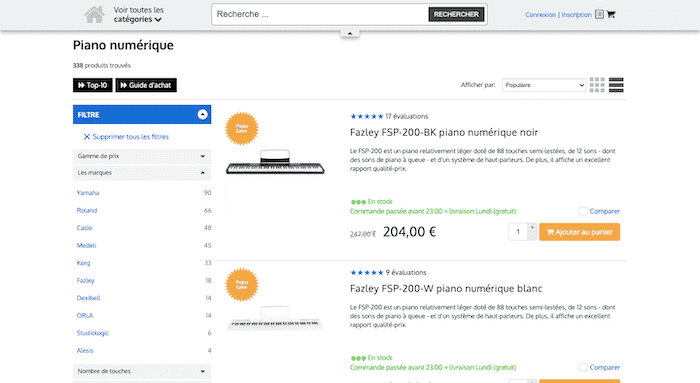Click Populaire badge on FSP-200-BK product
This screenshot has width=700, height=383.
[x=242, y=129]
